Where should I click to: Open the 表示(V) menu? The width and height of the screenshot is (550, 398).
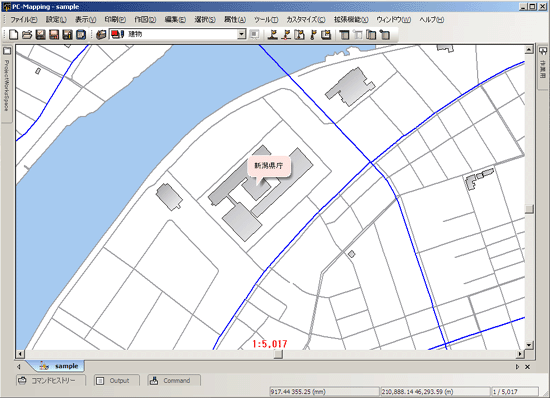pos(86,20)
